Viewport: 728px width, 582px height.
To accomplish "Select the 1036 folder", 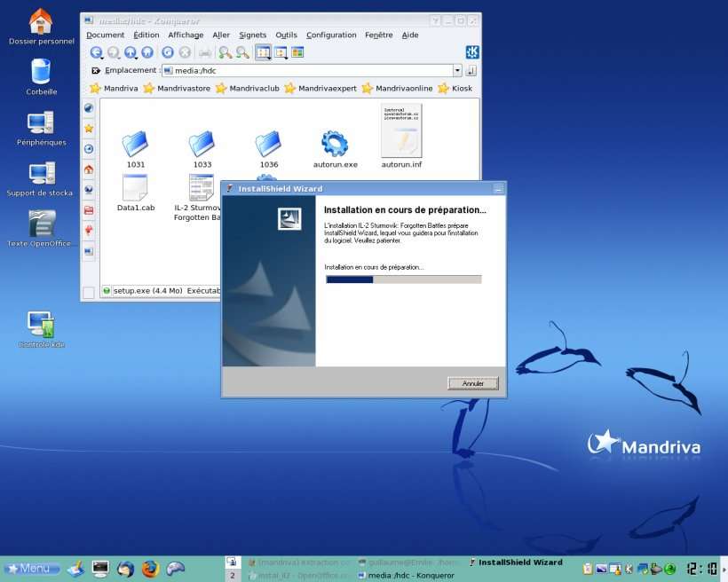I will coord(269,149).
